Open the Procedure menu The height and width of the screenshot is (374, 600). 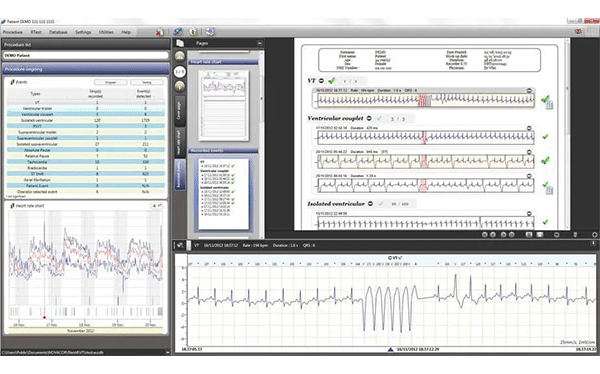tap(13, 32)
